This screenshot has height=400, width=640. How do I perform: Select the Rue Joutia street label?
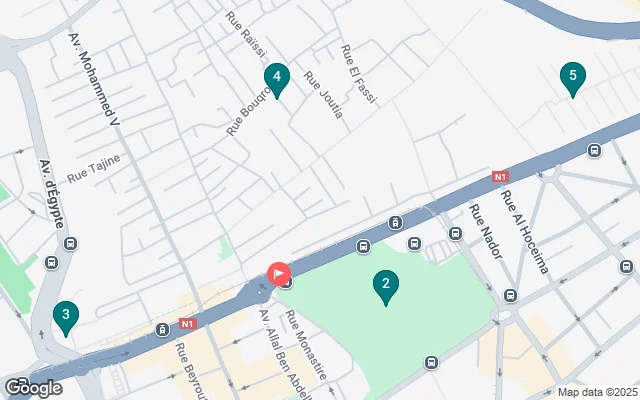pyautogui.click(x=323, y=95)
